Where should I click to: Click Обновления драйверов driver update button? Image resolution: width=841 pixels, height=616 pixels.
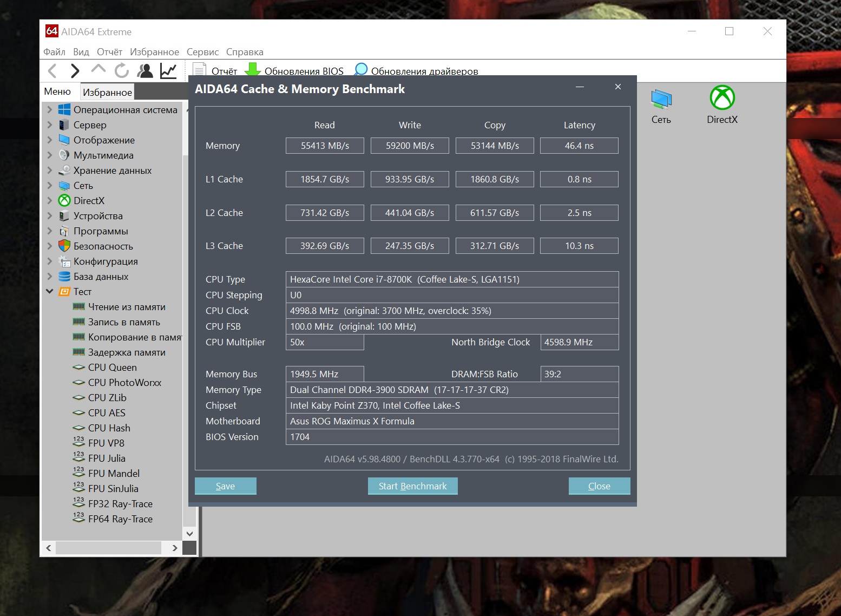tap(416, 71)
